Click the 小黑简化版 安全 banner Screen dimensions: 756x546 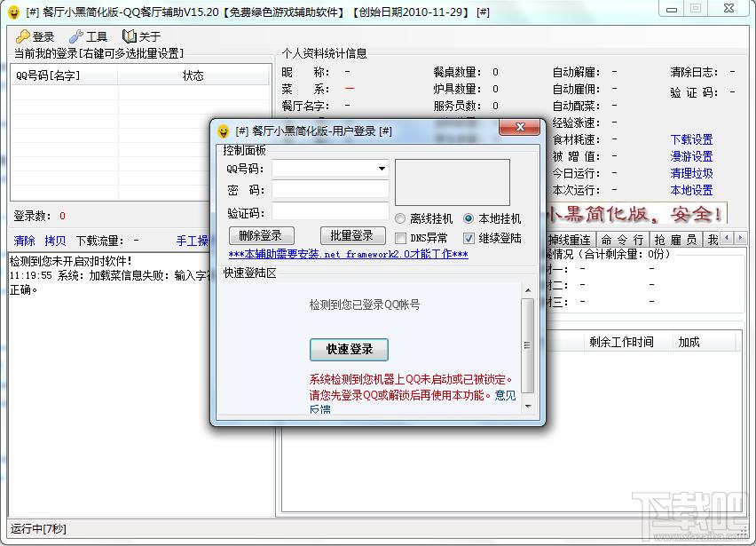click(x=635, y=214)
